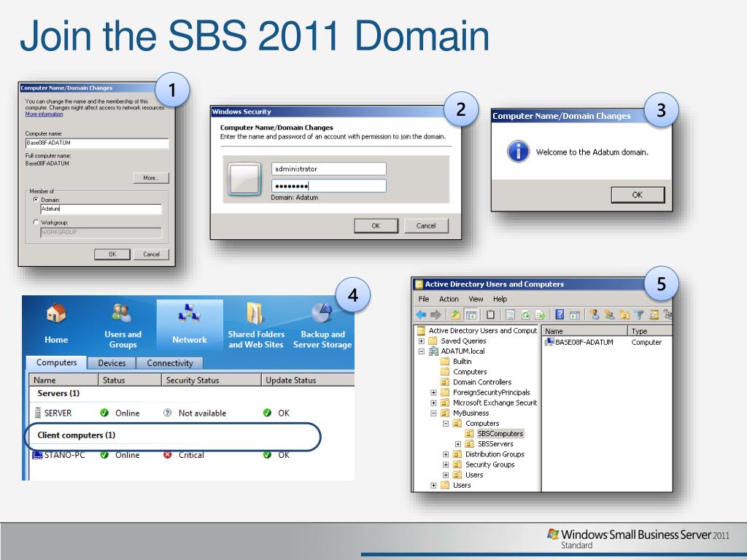Refresh the Active Directory view

(x=525, y=315)
